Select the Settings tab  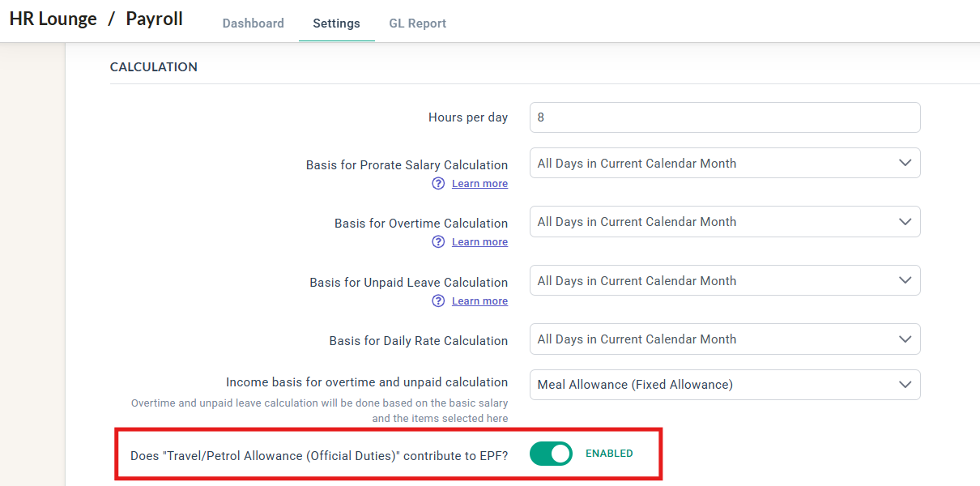[x=336, y=23]
